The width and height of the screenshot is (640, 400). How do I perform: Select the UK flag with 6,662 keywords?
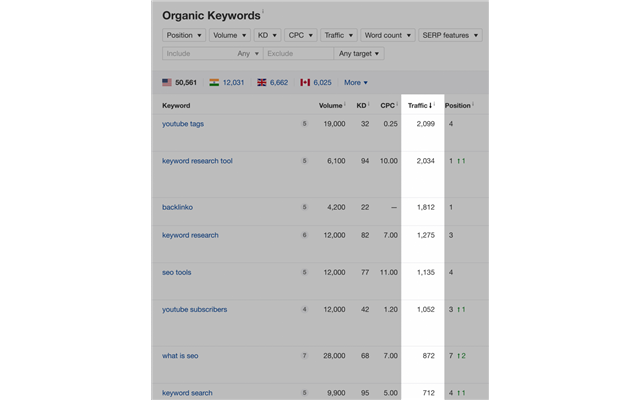pos(262,82)
